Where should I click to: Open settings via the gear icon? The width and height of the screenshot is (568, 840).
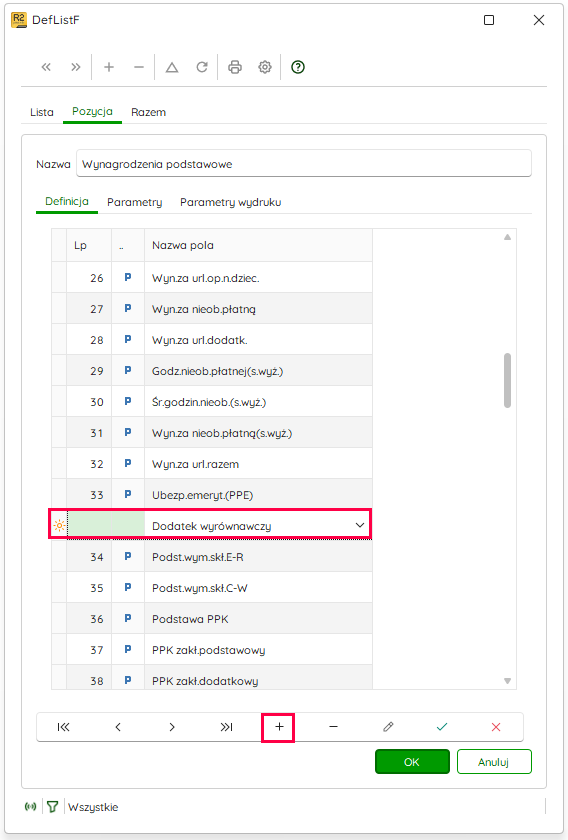pyautogui.click(x=265, y=67)
